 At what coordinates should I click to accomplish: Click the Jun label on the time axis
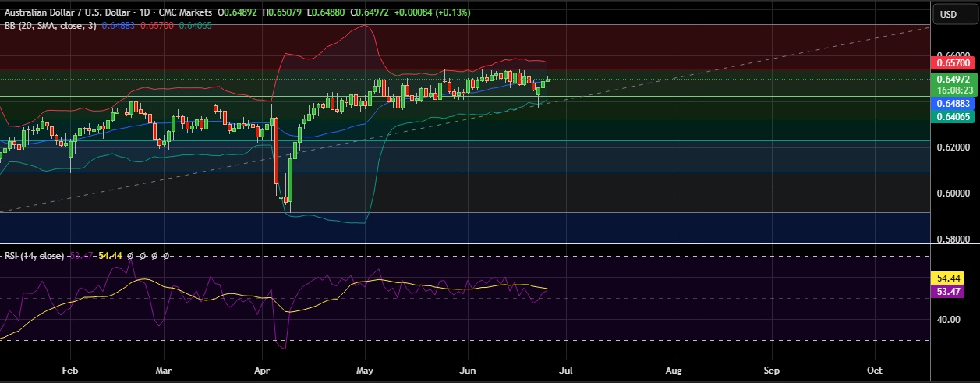coord(468,371)
